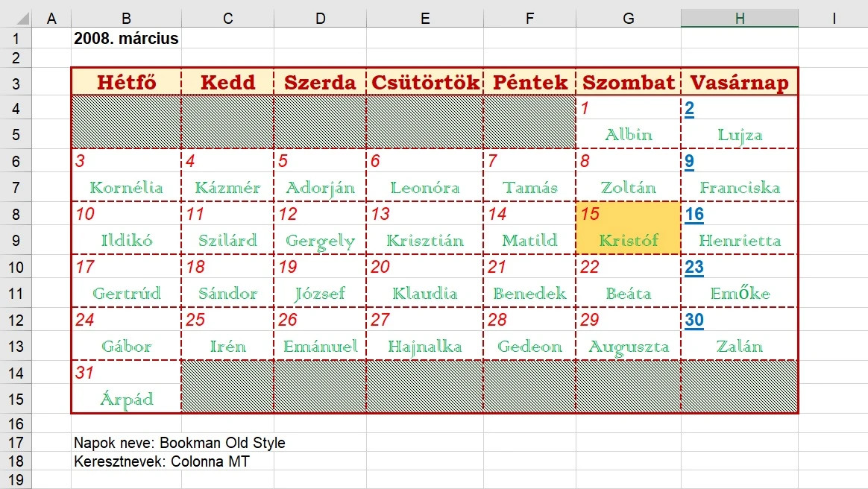Click the column I header

coord(833,19)
